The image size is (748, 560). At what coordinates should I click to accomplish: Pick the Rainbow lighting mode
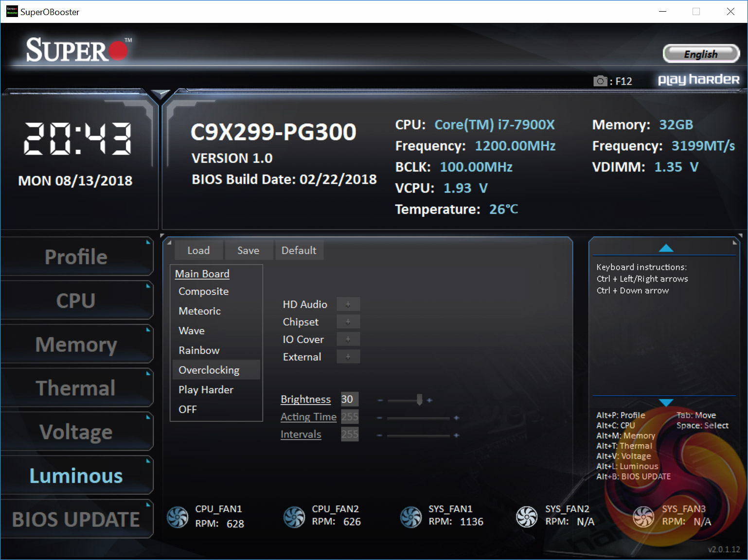pos(216,350)
